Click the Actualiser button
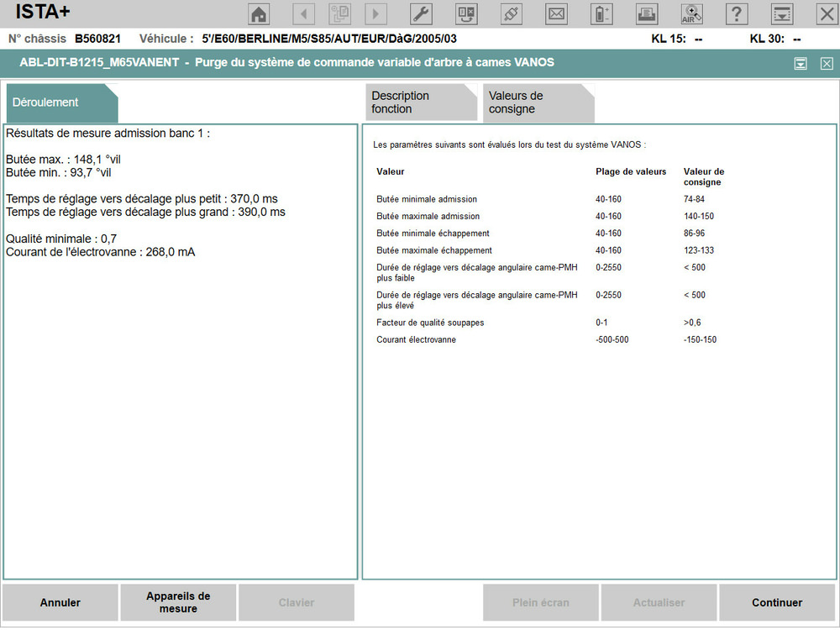This screenshot has width=840, height=630. coord(659,602)
